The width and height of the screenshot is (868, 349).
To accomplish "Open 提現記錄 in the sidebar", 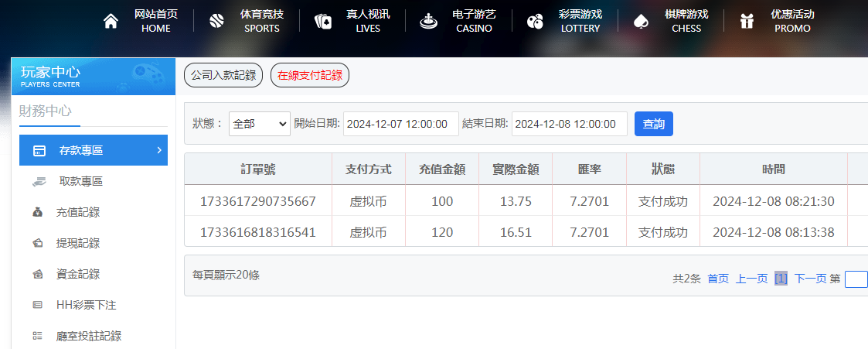I will [77, 243].
